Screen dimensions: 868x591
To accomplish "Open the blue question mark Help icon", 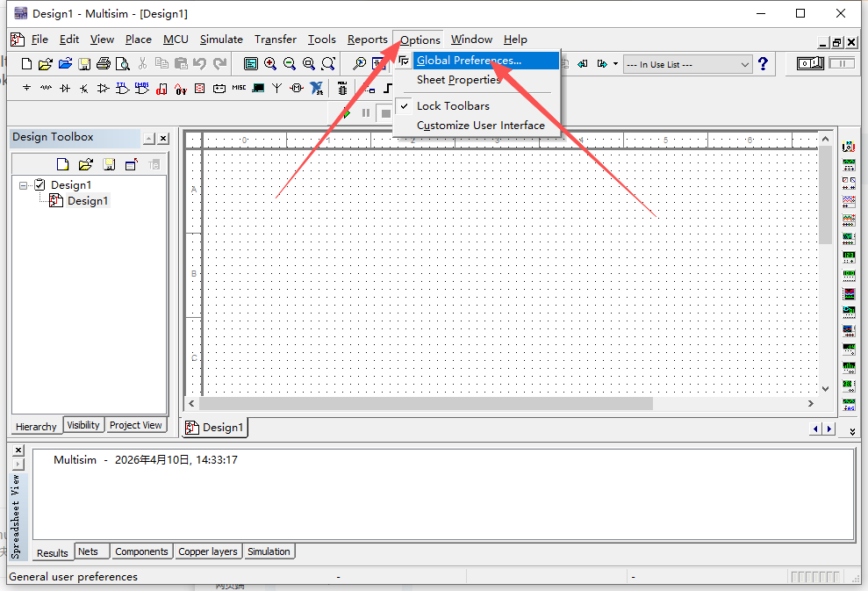I will 763,63.
